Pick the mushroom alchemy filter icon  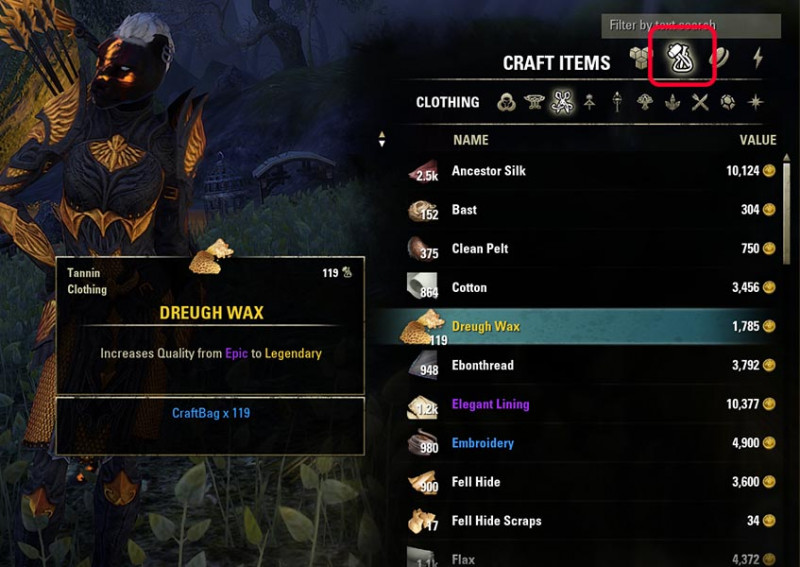[645, 102]
